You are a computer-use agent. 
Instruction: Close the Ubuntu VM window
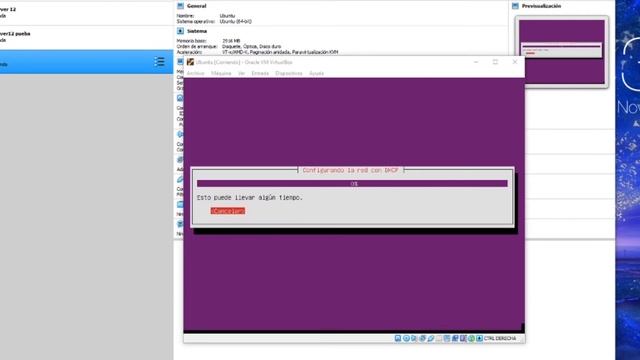pos(515,62)
